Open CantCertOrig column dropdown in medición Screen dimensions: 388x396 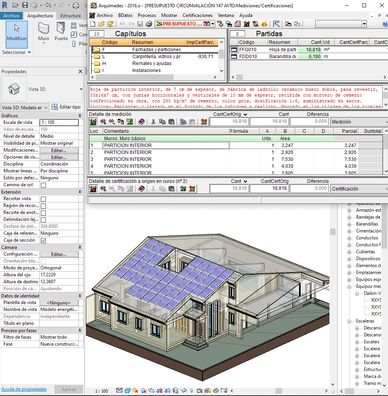[245, 114]
